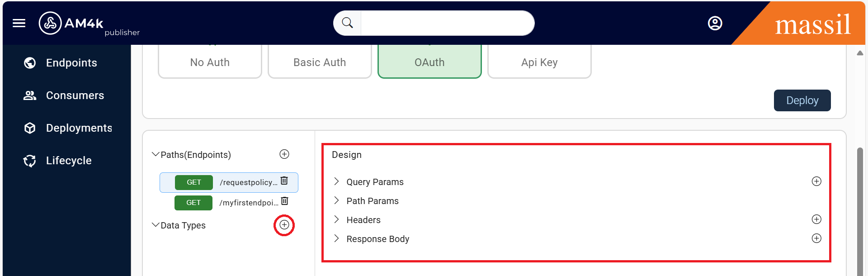Screen dimensions: 868x276
Task: Add a query param
Action: [816, 181]
